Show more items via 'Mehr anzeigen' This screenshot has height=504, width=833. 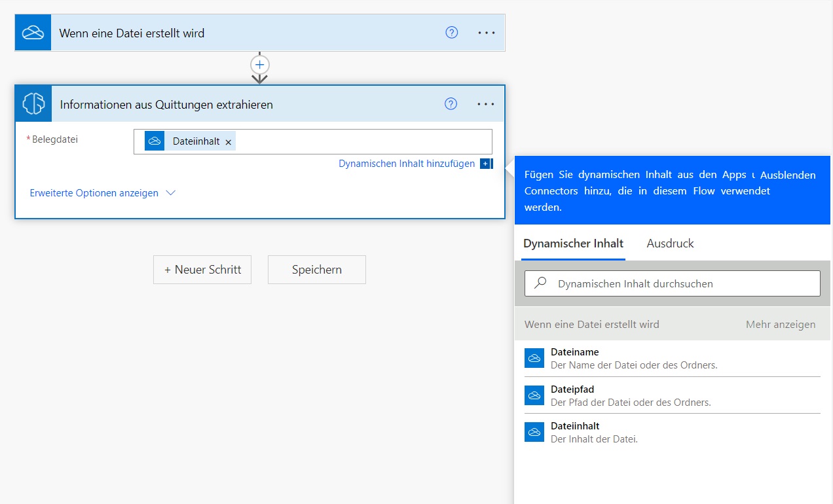[780, 325]
